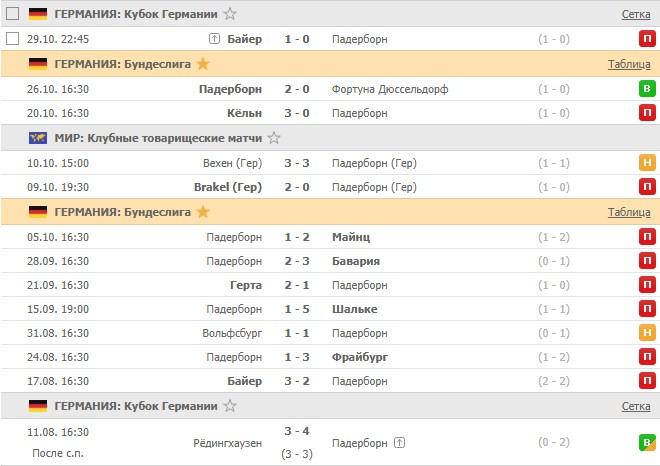The width and height of the screenshot is (660, 466).
Task: Click the world map icon beside МИР
Action: 39,138
